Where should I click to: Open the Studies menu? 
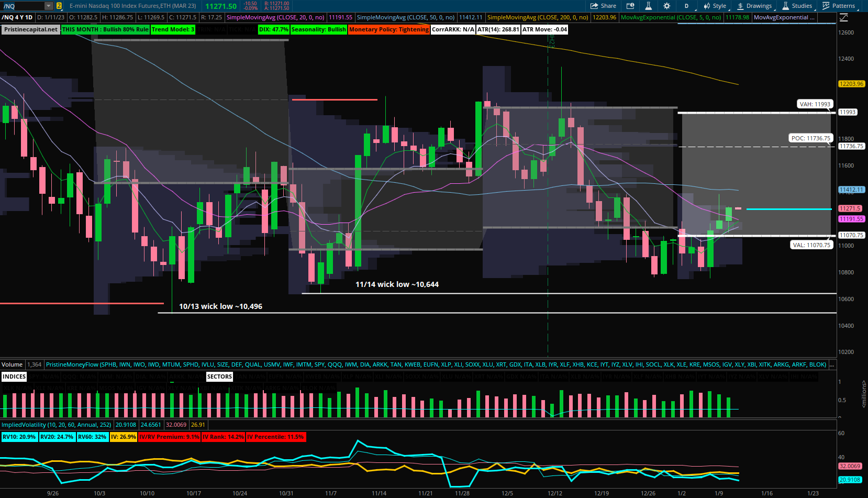[x=797, y=6]
